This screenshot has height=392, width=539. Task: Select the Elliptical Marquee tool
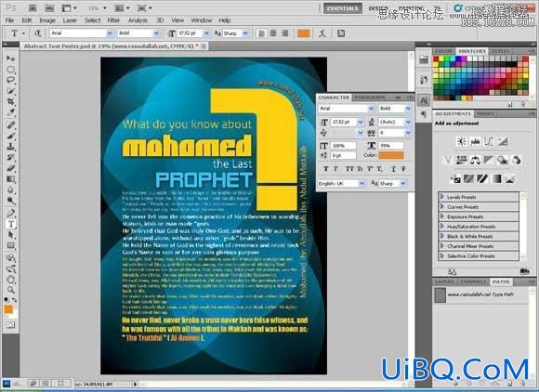click(x=10, y=70)
